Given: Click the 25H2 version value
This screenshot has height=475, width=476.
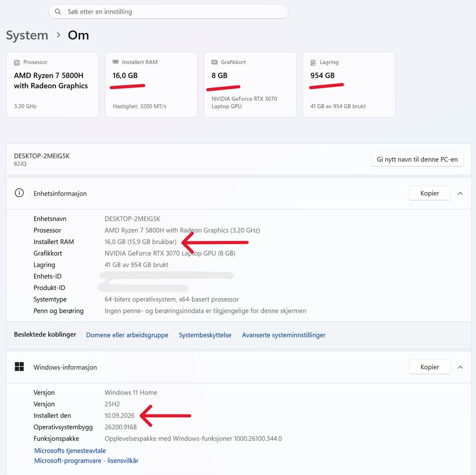Looking at the screenshot, I should click(113, 404).
